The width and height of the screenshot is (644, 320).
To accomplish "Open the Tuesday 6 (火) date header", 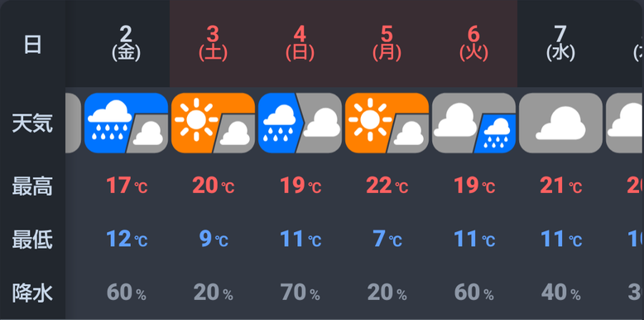I will [x=474, y=43].
